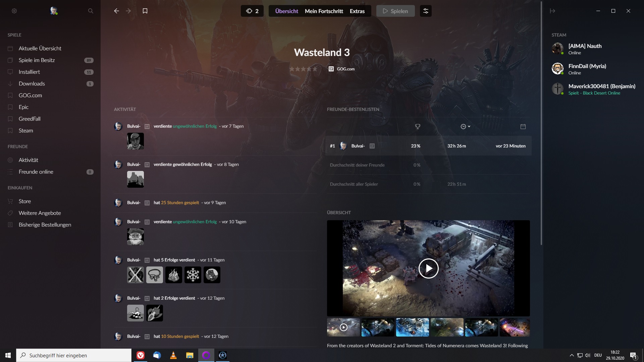
Task: Open GOG Galaxy taskbar icon
Action: point(206,355)
